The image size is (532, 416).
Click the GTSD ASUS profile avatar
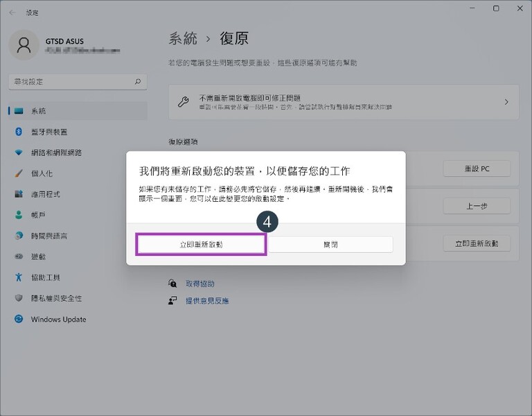tap(24, 45)
